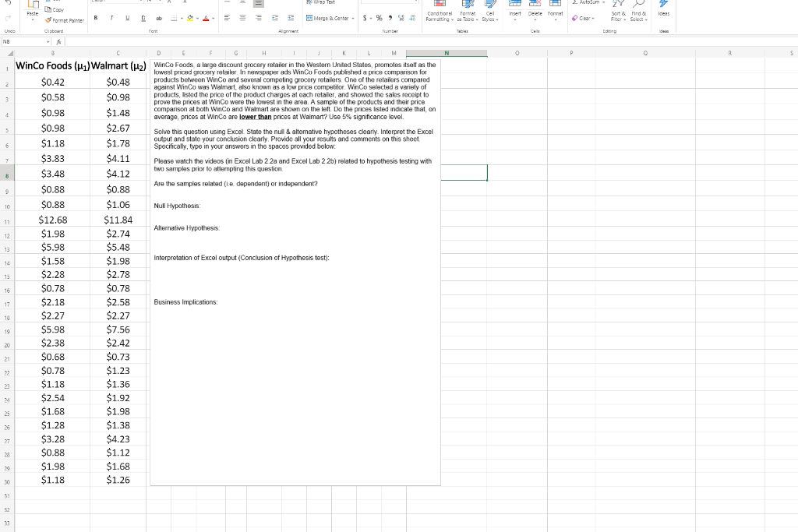Viewport: 798px width, 532px height.
Task: Click the Insert Function fx button
Action: pyautogui.click(x=59, y=42)
